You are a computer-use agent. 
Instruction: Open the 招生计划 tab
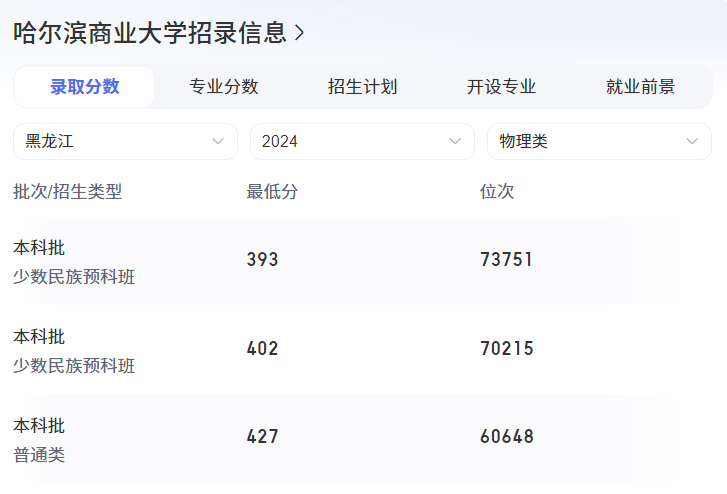pyautogui.click(x=363, y=87)
